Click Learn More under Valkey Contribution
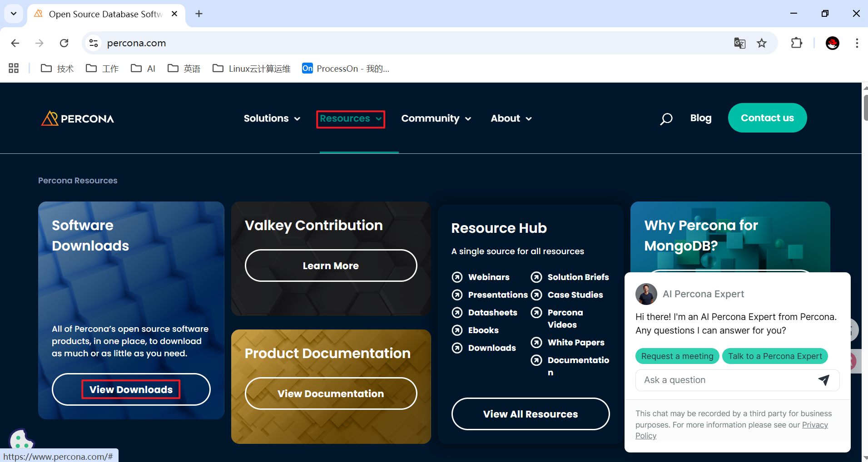 [x=331, y=265]
